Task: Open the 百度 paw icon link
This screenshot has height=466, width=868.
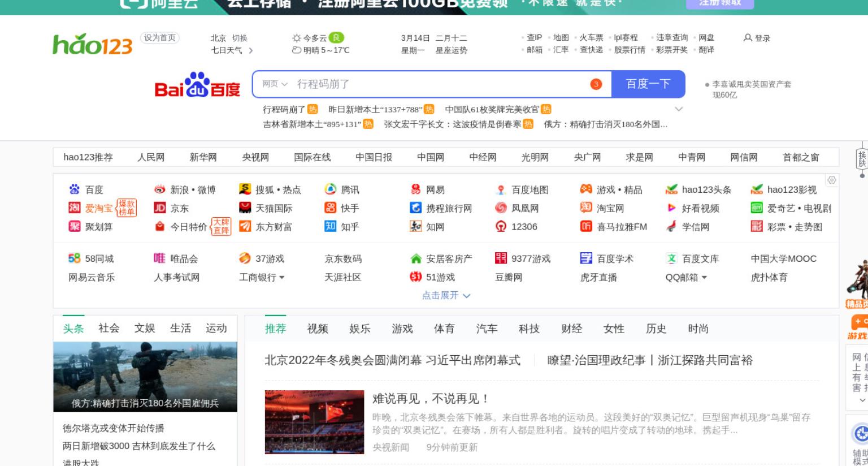Action: tap(75, 189)
